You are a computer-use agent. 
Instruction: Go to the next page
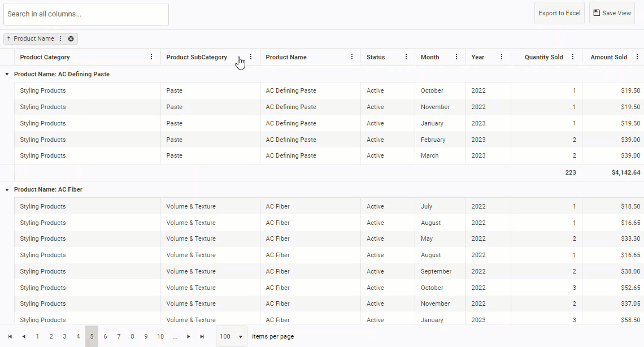pyautogui.click(x=189, y=336)
